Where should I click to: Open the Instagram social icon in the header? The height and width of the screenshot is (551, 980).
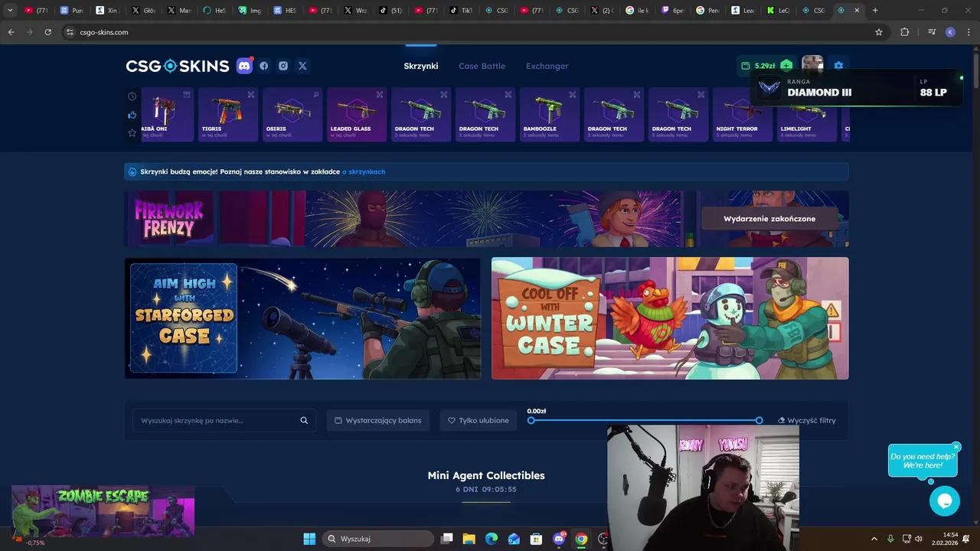click(283, 66)
